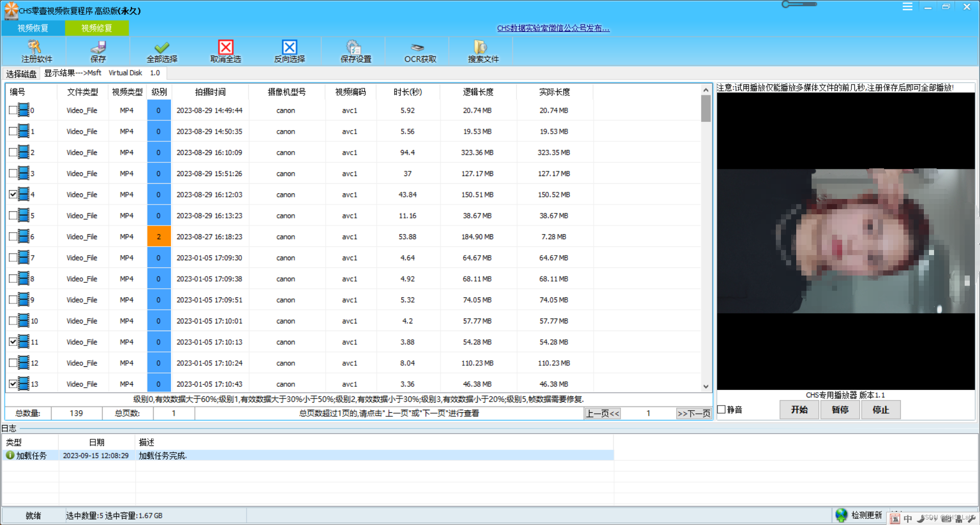
Task: Click film strip icon of row 9
Action: [x=23, y=299]
